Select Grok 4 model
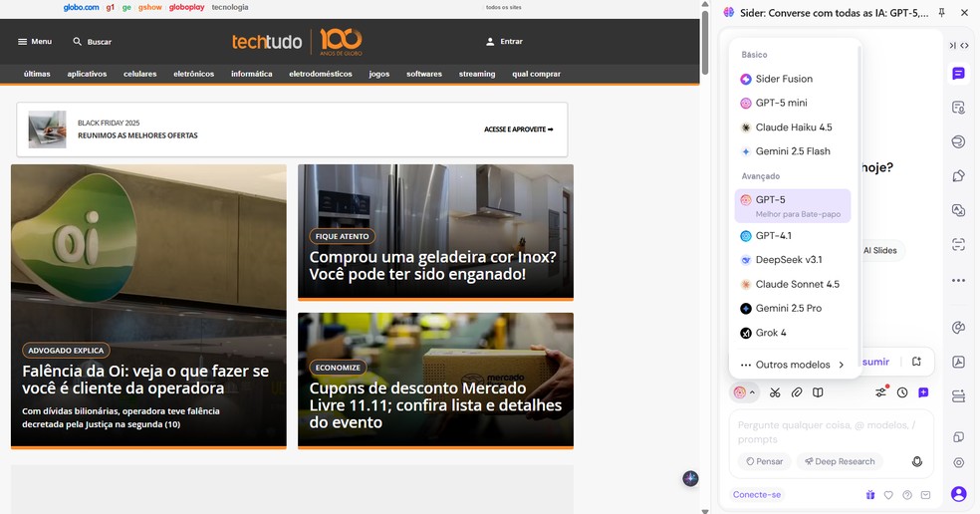The height and width of the screenshot is (514, 980). [x=793, y=333]
